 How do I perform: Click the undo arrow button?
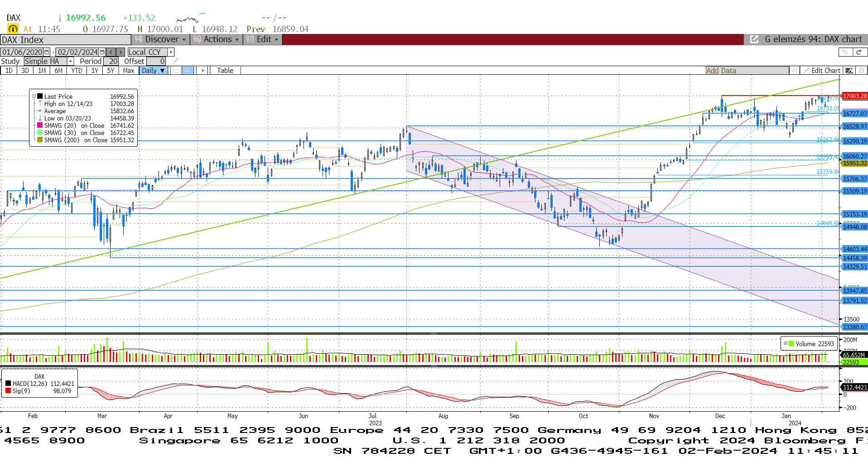(x=845, y=52)
